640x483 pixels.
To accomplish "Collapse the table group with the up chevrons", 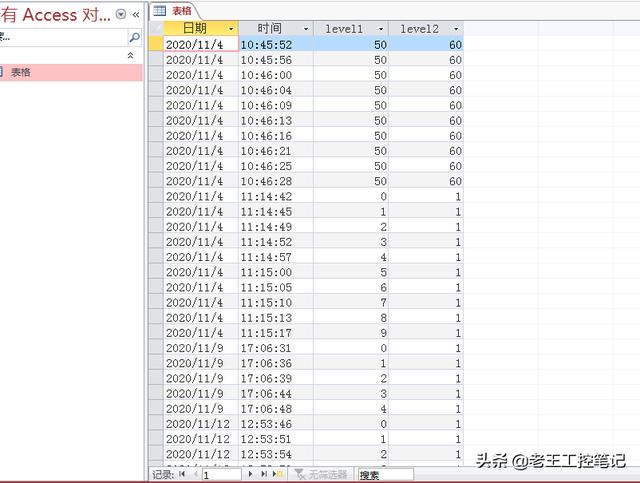I will click(x=131, y=55).
